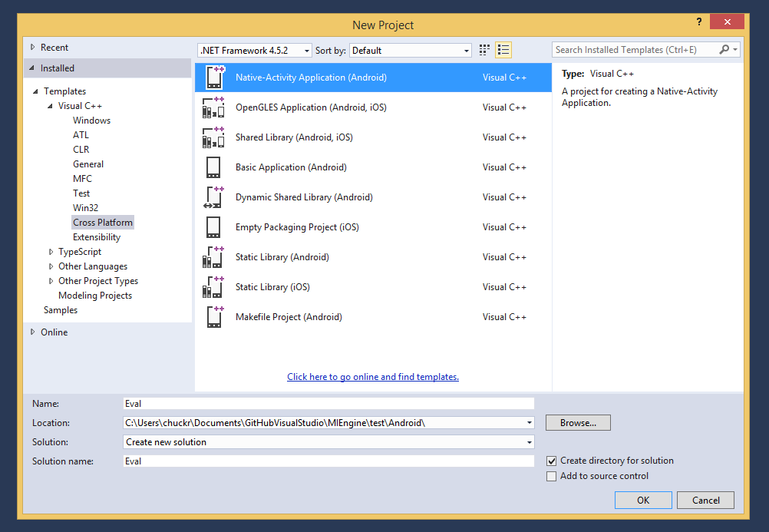Expand the Online section

tap(32, 332)
